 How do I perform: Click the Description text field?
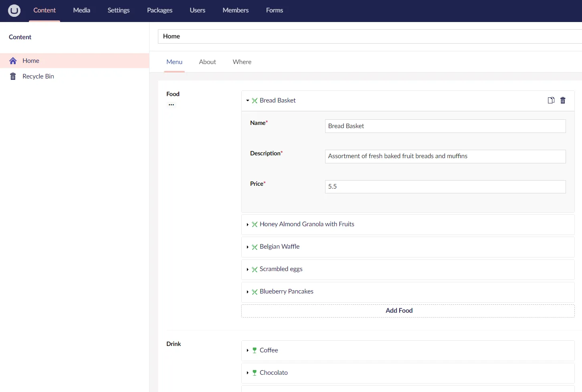(445, 156)
